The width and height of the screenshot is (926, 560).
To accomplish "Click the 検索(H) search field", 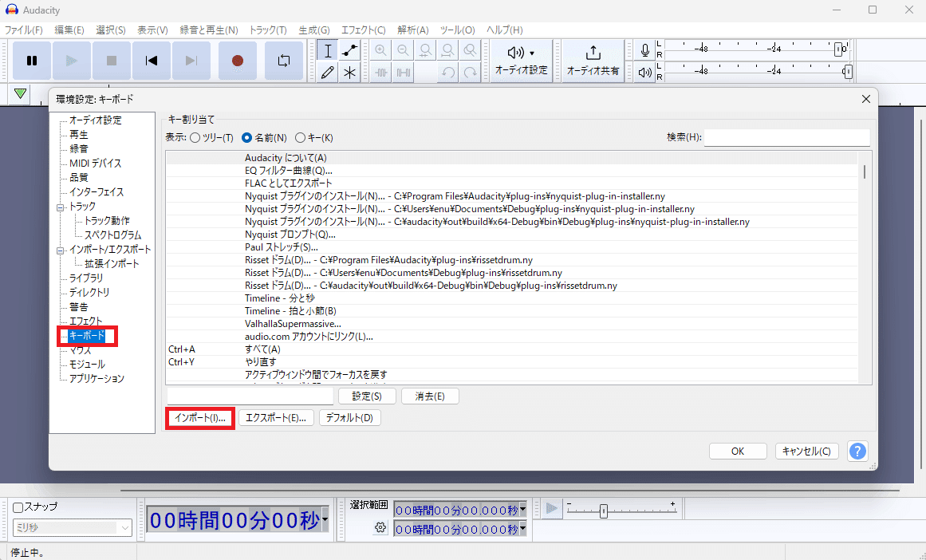I will pyautogui.click(x=786, y=138).
